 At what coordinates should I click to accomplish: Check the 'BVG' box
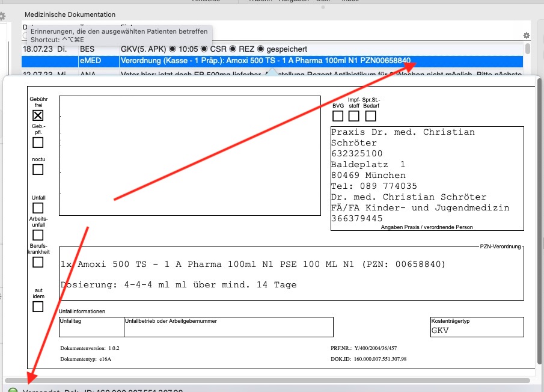[338, 116]
